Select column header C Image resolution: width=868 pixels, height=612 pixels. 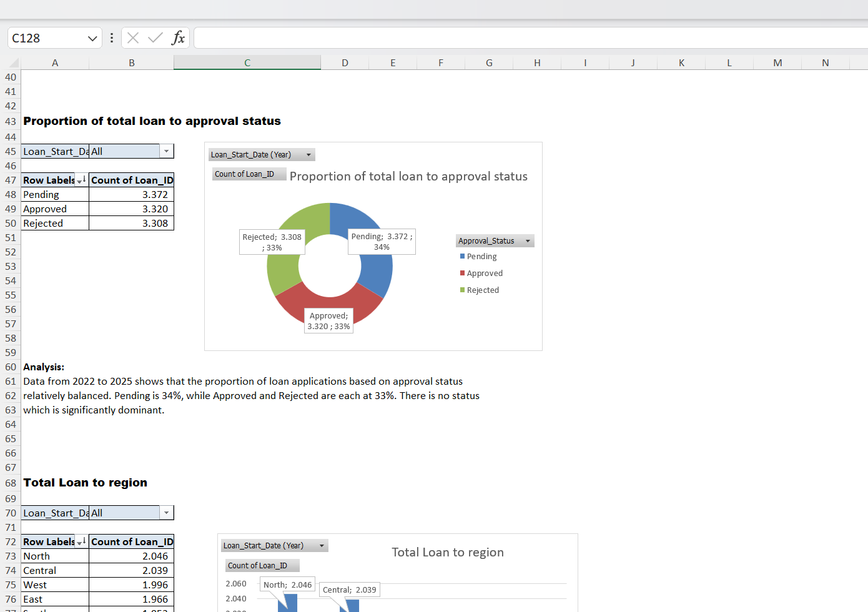(x=247, y=62)
